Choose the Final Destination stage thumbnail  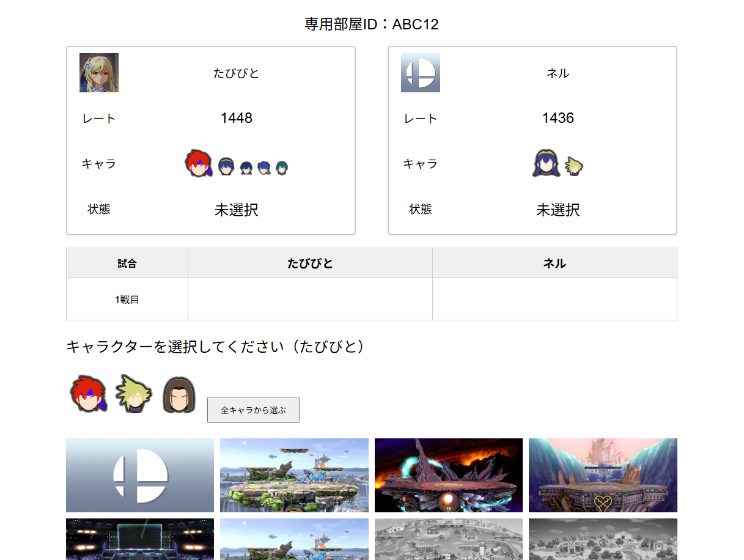[x=449, y=475]
